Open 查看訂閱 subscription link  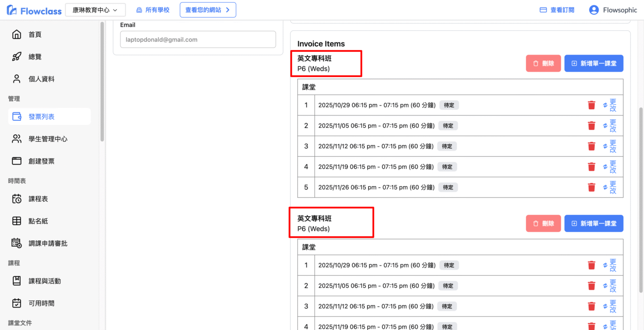[x=557, y=10]
